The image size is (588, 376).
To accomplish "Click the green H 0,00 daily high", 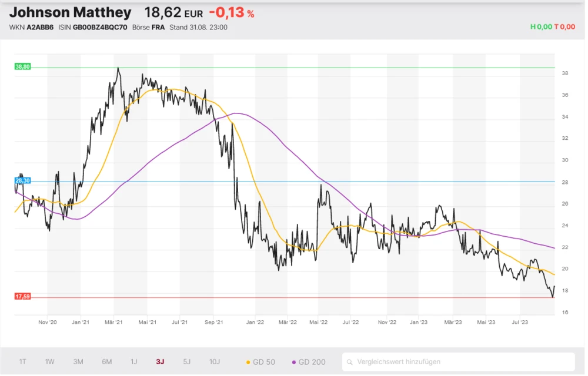I will point(540,27).
